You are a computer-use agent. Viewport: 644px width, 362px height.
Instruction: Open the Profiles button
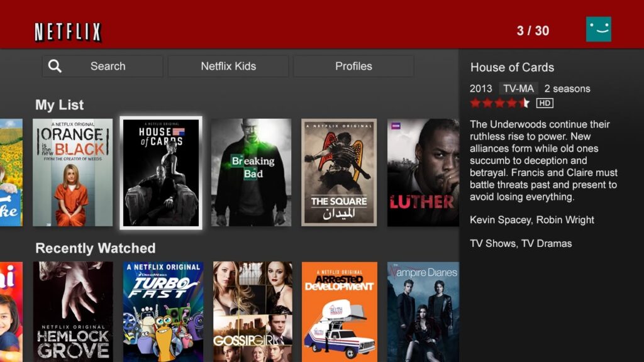[x=353, y=66]
